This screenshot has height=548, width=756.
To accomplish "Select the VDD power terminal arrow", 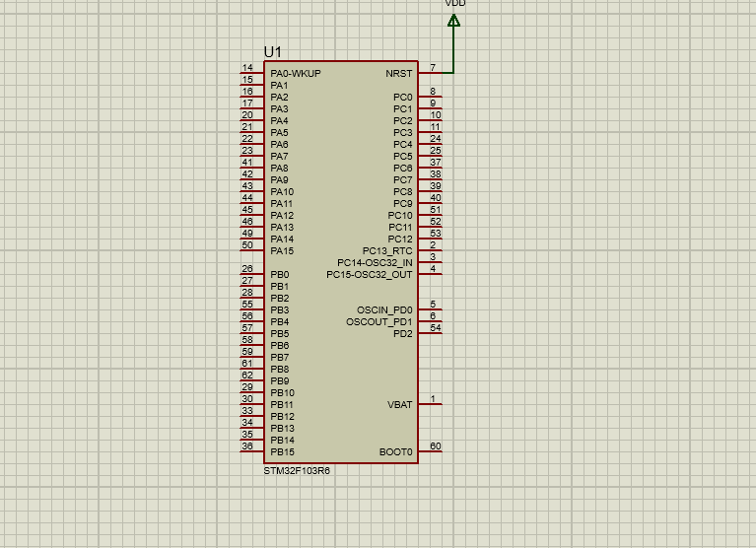I will click(453, 21).
